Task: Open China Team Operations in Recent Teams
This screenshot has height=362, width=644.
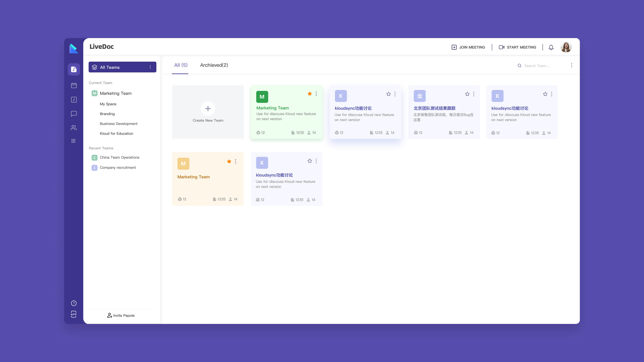Action: (119, 157)
